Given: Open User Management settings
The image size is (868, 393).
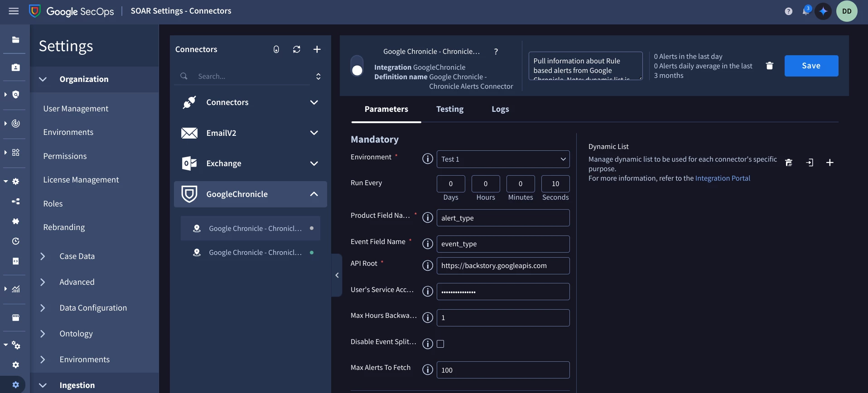Looking at the screenshot, I should click(x=76, y=109).
